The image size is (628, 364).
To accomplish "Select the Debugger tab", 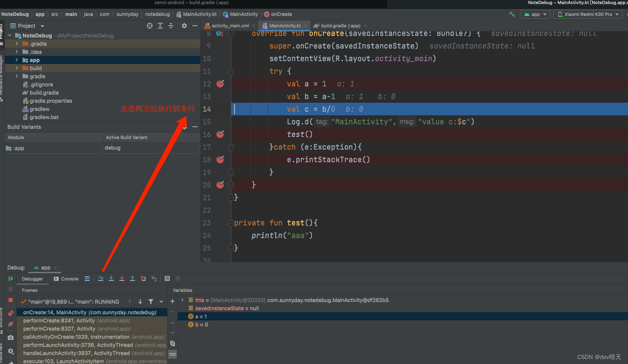I will pyautogui.click(x=33, y=279).
